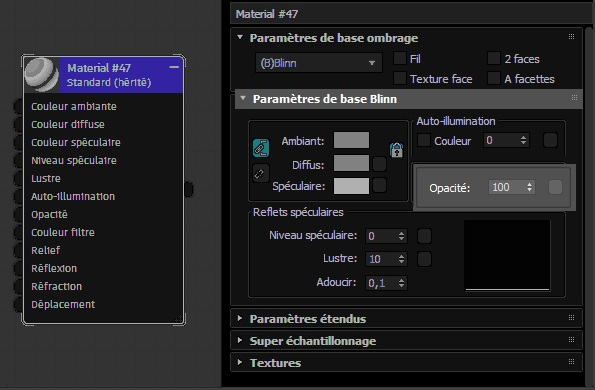Screen dimensions: 595x390
Task: Click the Adoucir value field
Action: pyautogui.click(x=381, y=283)
